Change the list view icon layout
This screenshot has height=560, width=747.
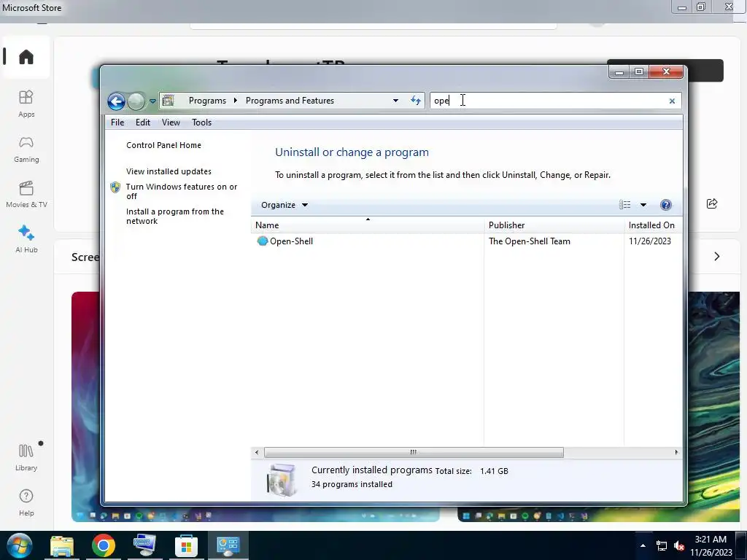pyautogui.click(x=624, y=205)
